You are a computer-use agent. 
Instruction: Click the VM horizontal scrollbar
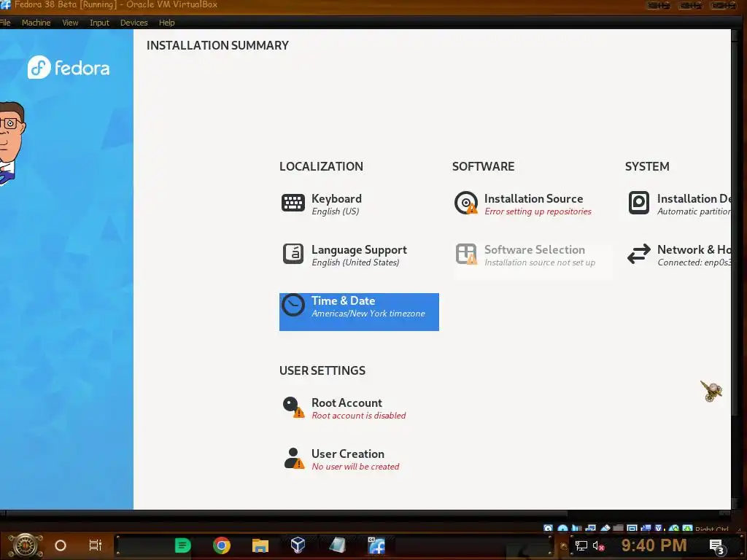286,514
